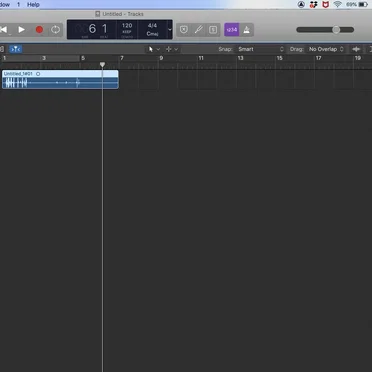Click the waveform zoom icon
Screen dimensions: 372x372
[x=356, y=49]
